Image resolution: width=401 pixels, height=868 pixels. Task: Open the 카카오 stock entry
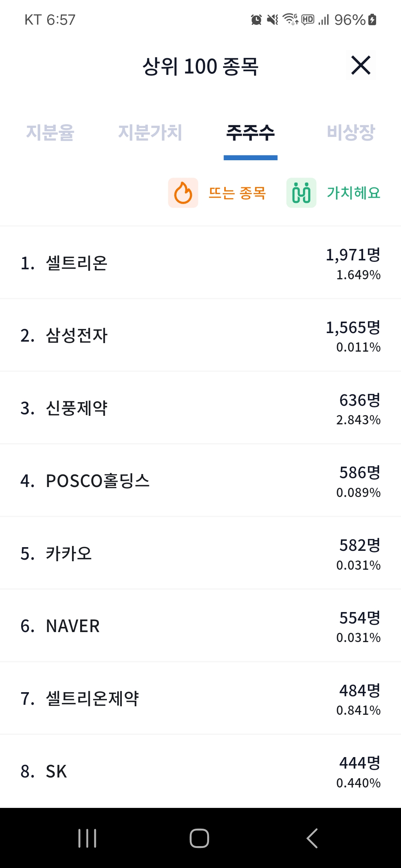[x=200, y=553]
